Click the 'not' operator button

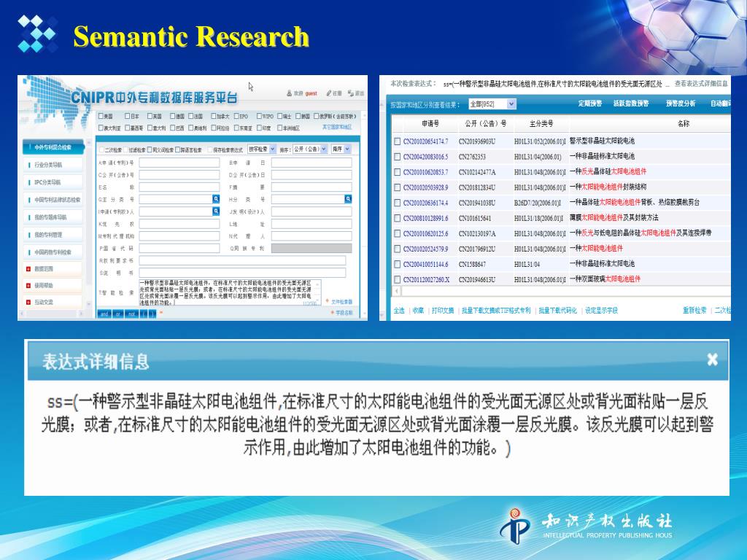(x=131, y=314)
